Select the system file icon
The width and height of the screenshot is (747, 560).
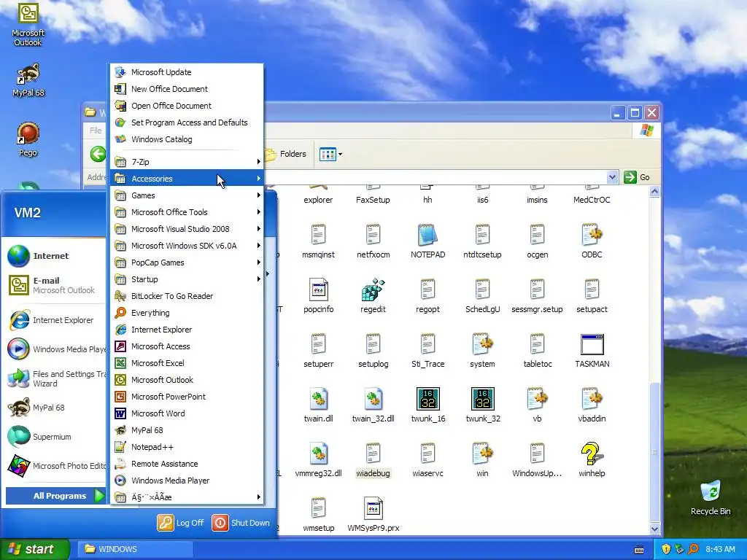[483, 345]
